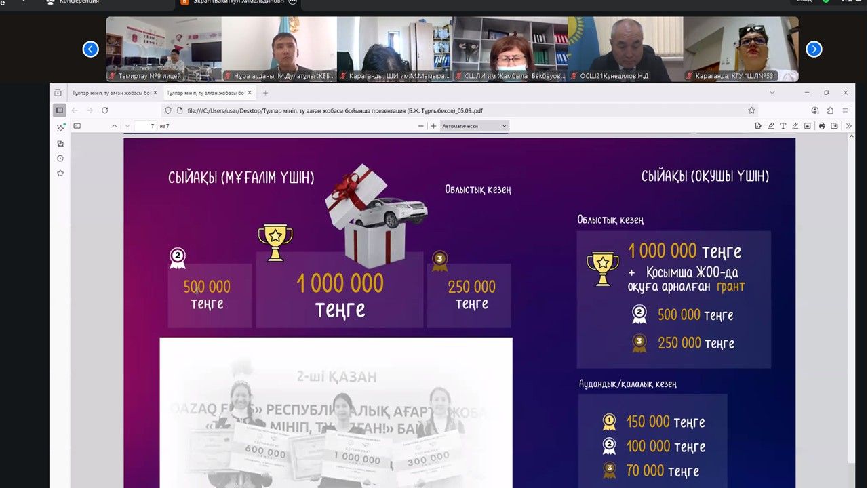
Task: Select the add text tool
Action: coord(783,126)
